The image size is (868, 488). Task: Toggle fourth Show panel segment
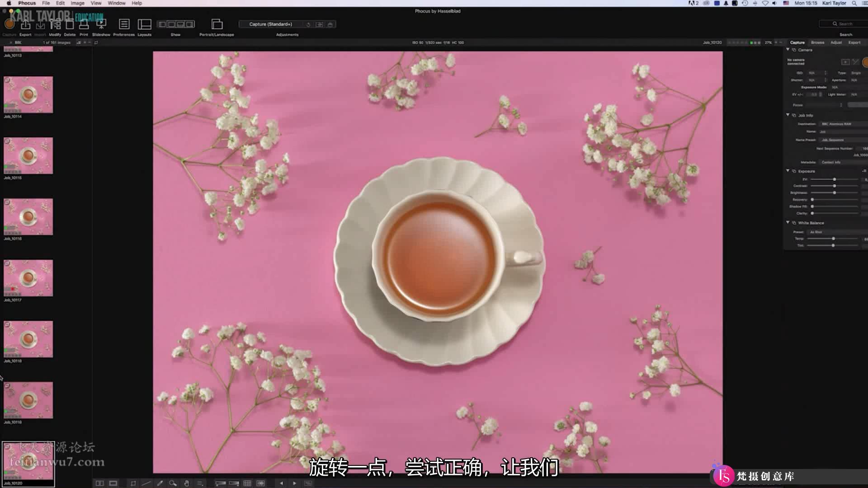point(190,24)
